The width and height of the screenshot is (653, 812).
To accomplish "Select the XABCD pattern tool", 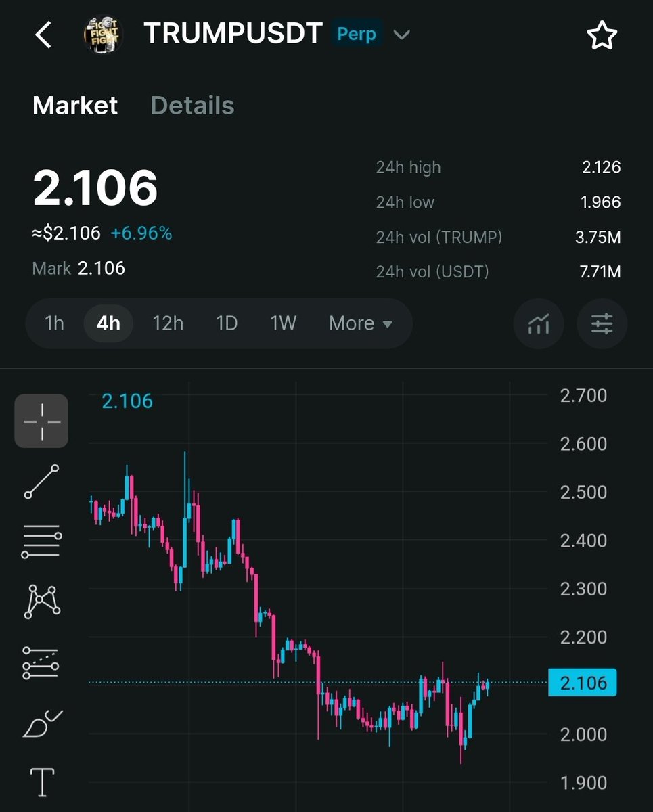I will coord(42,601).
